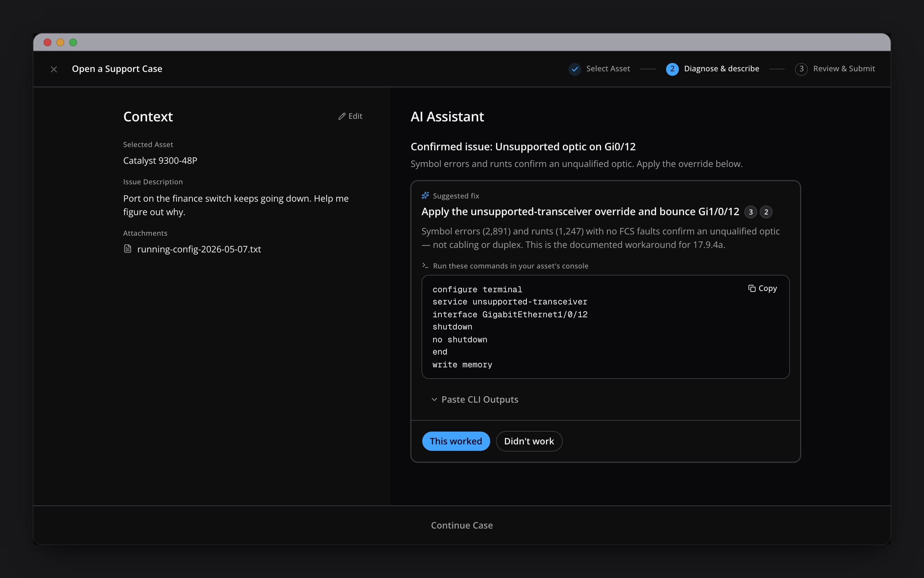Click the 'write memory' command line
The height and width of the screenshot is (578, 924).
pyautogui.click(x=462, y=364)
